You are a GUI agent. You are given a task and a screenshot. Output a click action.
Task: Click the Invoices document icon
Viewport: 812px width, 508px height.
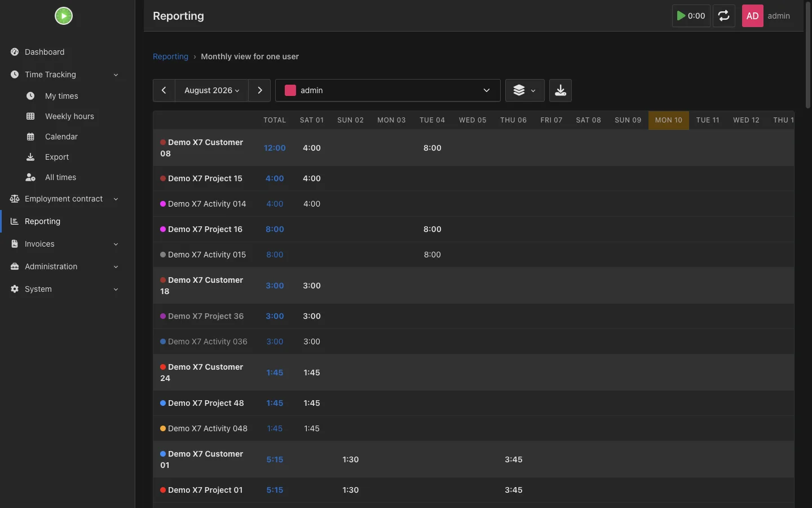coord(15,244)
